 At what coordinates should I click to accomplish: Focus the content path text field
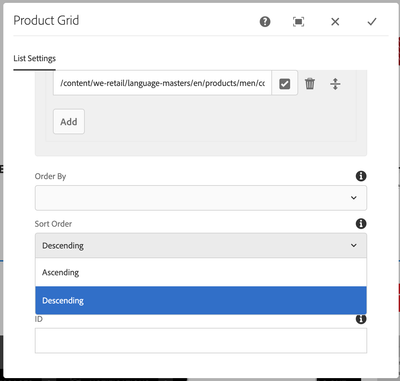pyautogui.click(x=162, y=83)
